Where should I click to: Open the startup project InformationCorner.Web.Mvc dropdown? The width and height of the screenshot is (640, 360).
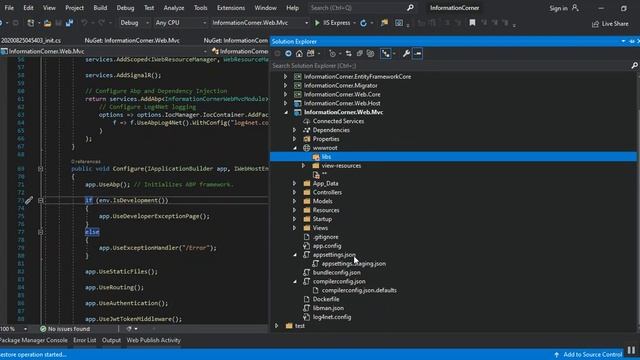tap(260, 23)
